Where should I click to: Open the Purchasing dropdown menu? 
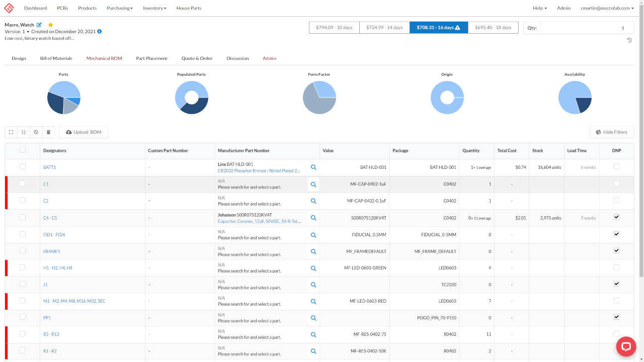pyautogui.click(x=119, y=8)
